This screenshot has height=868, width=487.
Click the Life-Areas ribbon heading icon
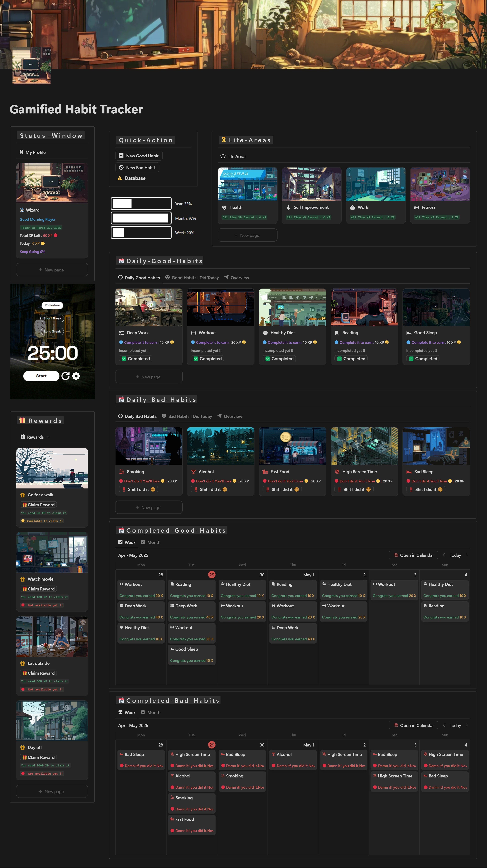224,140
